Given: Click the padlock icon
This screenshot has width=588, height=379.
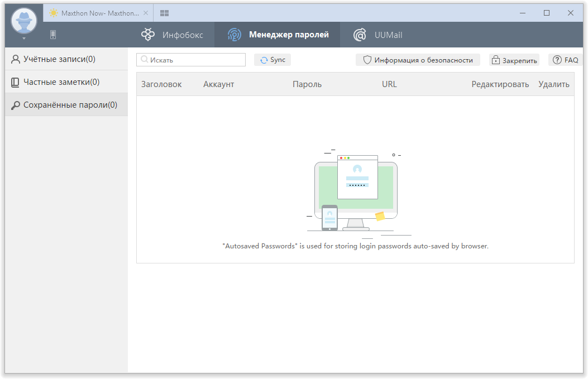Looking at the screenshot, I should click(496, 60).
